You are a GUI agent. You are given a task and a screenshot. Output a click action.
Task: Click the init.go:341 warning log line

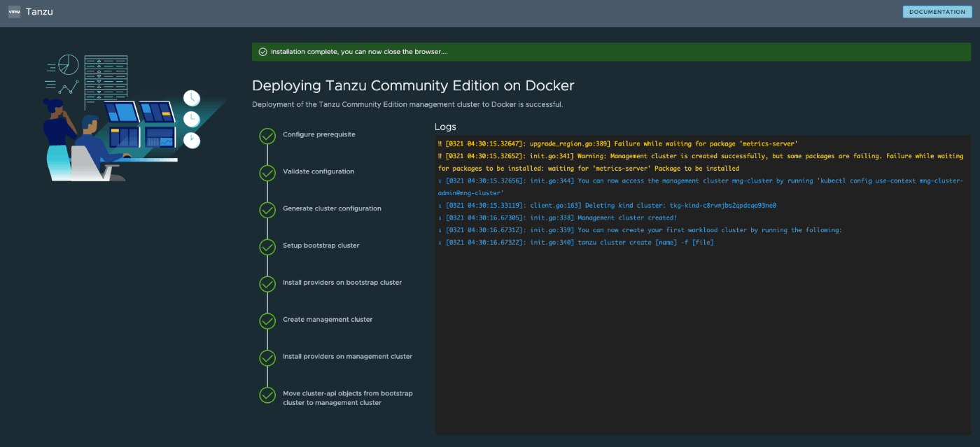(x=700, y=162)
